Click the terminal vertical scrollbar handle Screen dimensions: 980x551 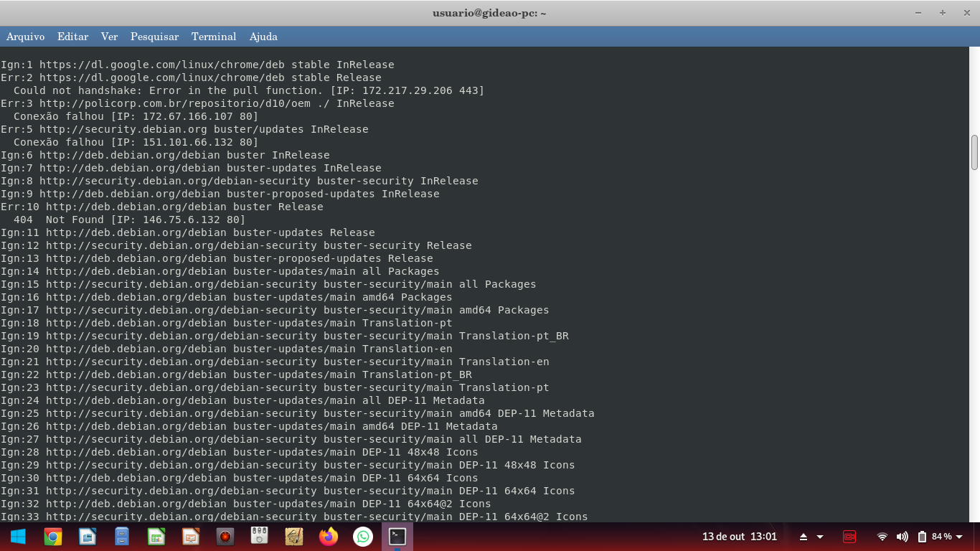point(974,152)
